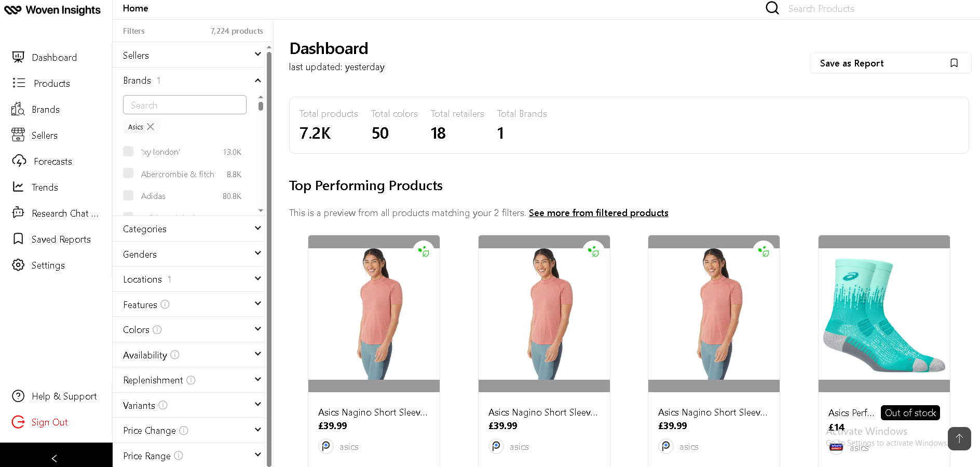This screenshot has width=980, height=467.
Task: Open Trends page label
Action: (x=45, y=188)
